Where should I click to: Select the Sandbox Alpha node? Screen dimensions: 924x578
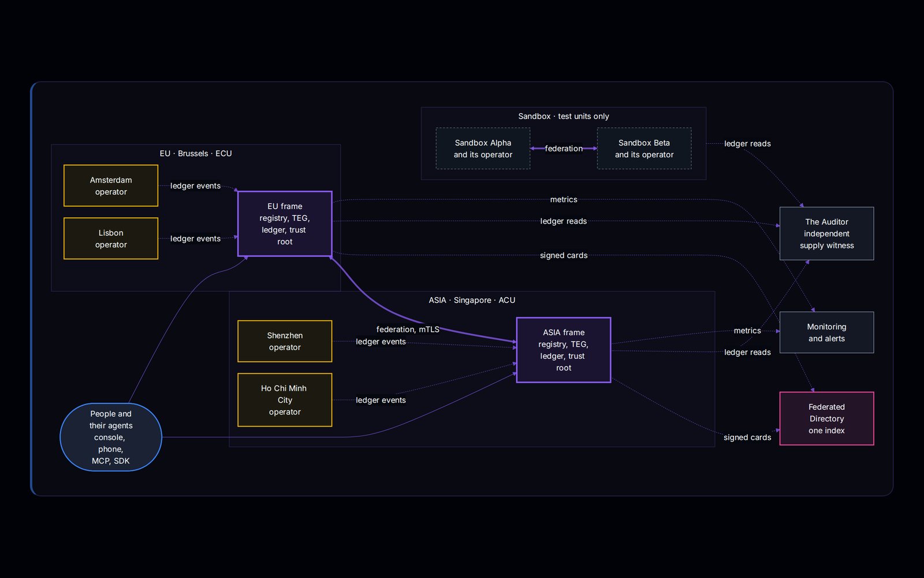483,149
